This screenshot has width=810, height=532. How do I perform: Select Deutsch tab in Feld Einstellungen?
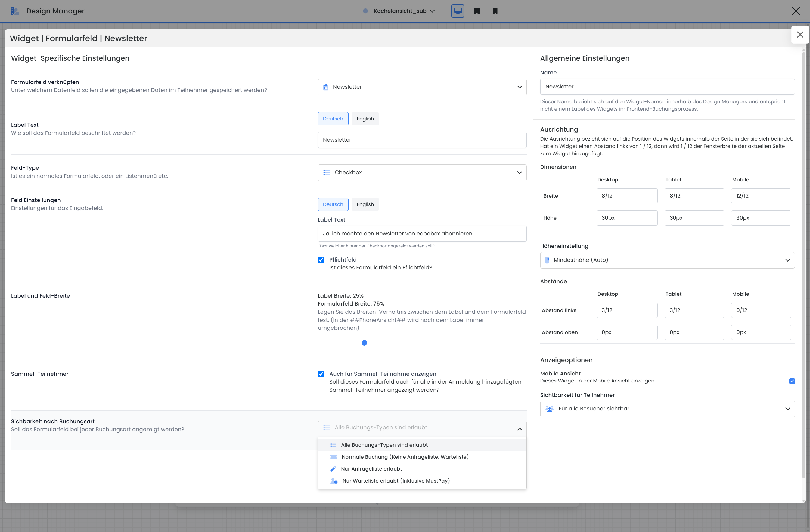tap(333, 204)
